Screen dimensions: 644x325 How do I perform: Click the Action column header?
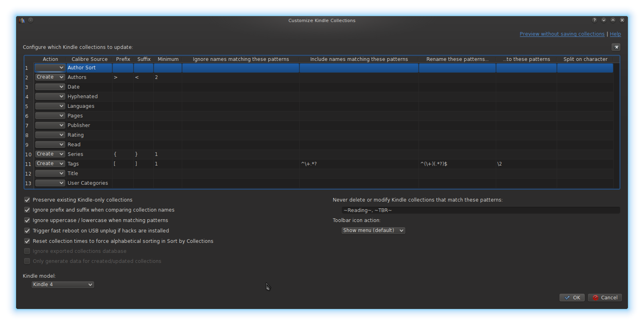[50, 59]
